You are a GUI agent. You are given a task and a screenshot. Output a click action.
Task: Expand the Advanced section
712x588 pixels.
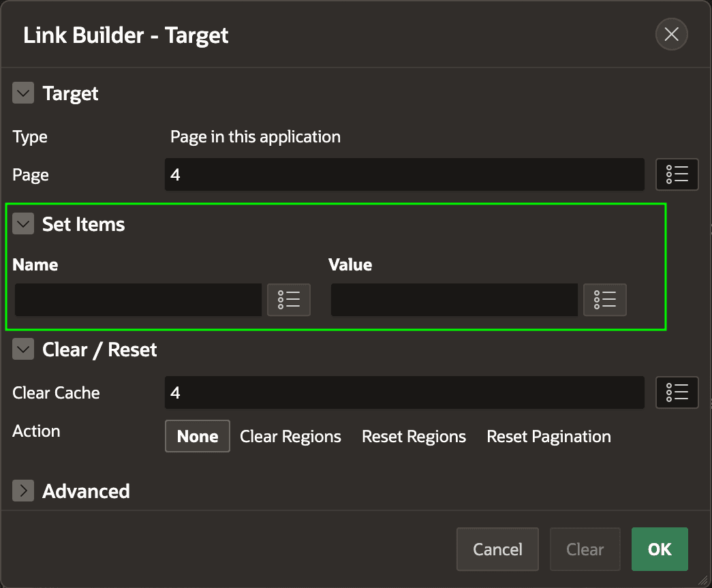[23, 491]
